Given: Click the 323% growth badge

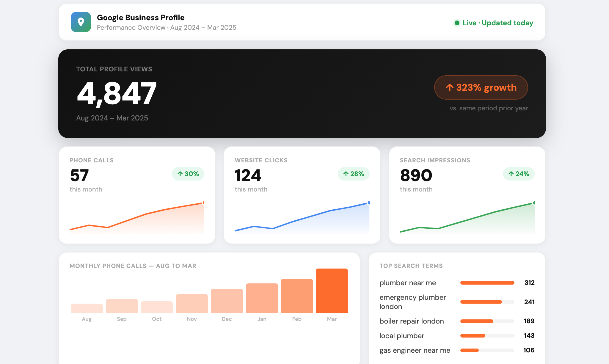Looking at the screenshot, I should click(x=481, y=87).
